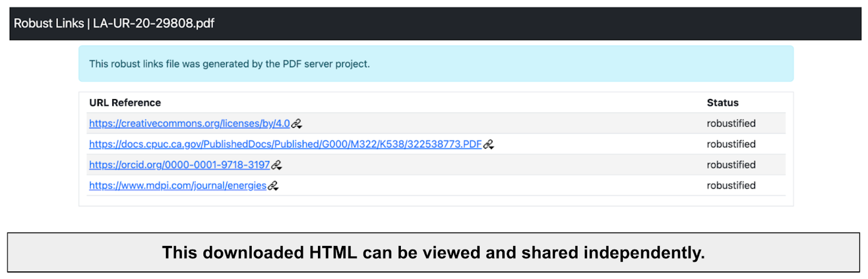
Task: Open the robust link icon next to the orcid.org URL
Action: [x=276, y=165]
